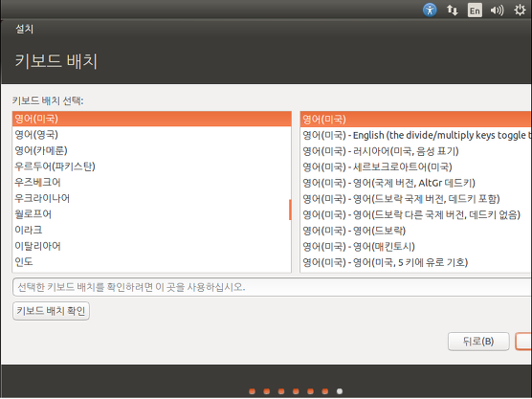Click the left list's orange scrollbar handle
532x399 pixels.
pos(290,210)
